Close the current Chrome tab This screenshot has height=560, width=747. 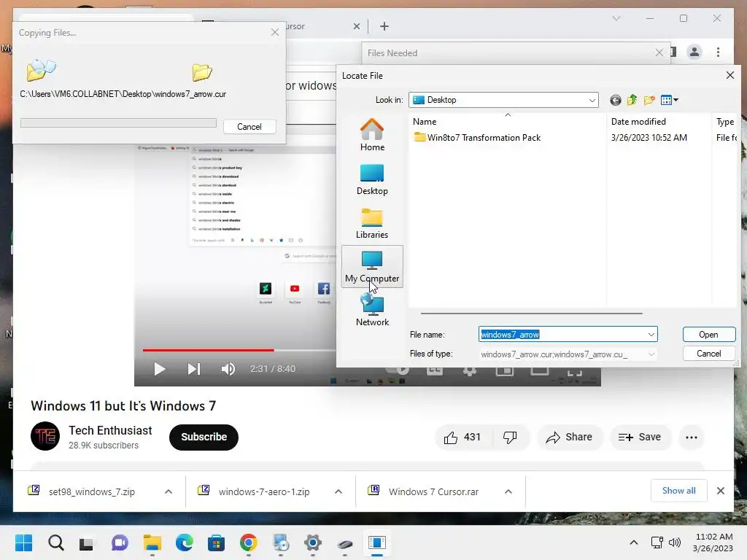coord(356,26)
